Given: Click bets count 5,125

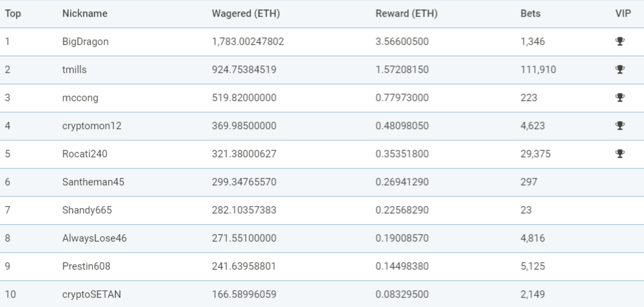Looking at the screenshot, I should tap(533, 266).
